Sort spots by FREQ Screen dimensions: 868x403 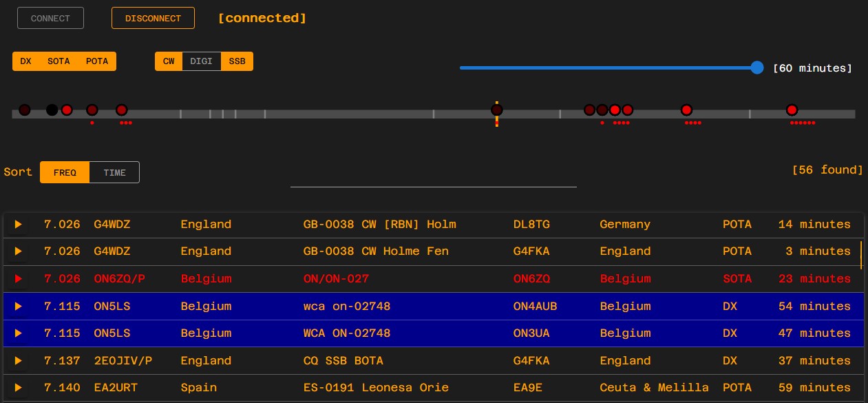coord(65,172)
